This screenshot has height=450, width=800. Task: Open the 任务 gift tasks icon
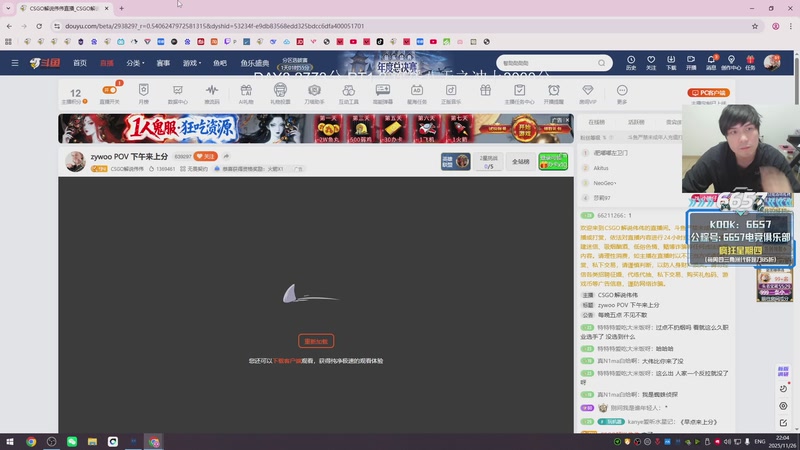(x=750, y=63)
